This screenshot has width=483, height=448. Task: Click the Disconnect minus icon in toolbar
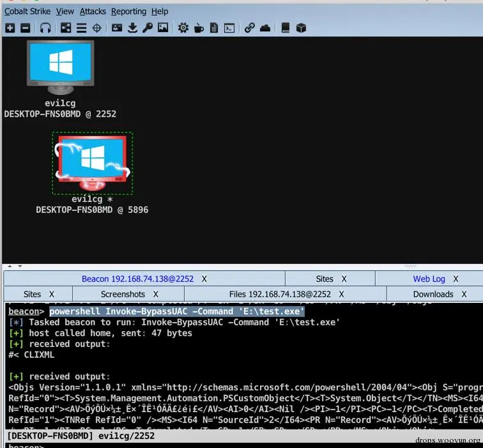(x=26, y=28)
